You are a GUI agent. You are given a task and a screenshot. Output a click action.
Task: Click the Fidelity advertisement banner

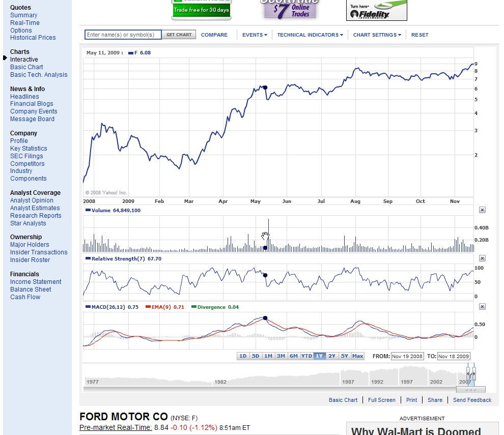(x=376, y=11)
